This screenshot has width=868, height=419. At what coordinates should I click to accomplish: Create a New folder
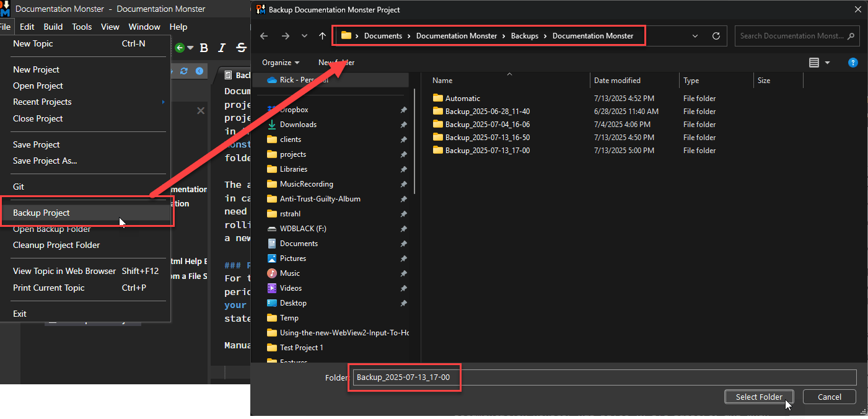(x=336, y=63)
